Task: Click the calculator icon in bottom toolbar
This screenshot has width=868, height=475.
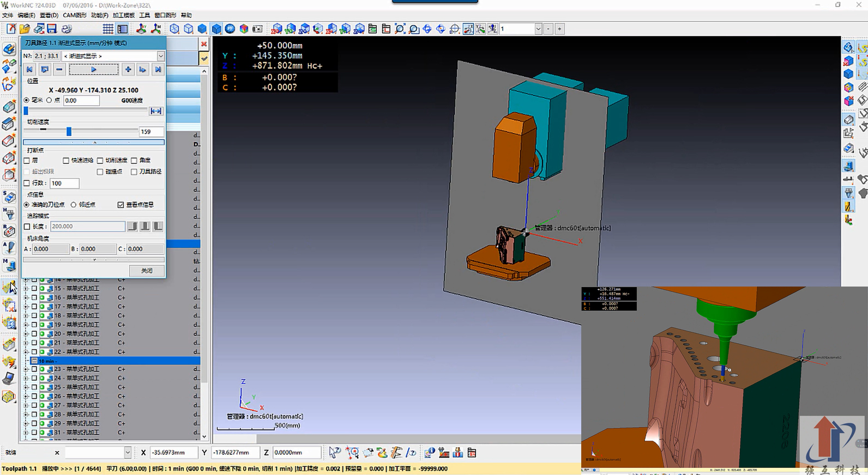Action: pos(472,453)
